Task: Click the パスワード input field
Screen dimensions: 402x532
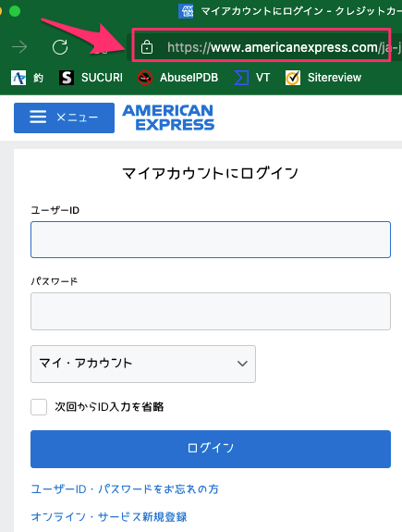Action: click(211, 311)
